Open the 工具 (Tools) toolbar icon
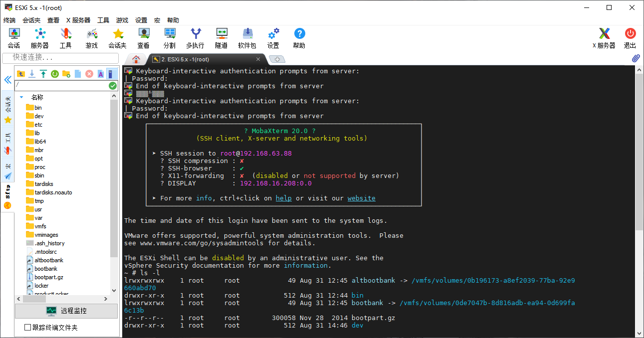This screenshot has width=644, height=338. [x=66, y=38]
